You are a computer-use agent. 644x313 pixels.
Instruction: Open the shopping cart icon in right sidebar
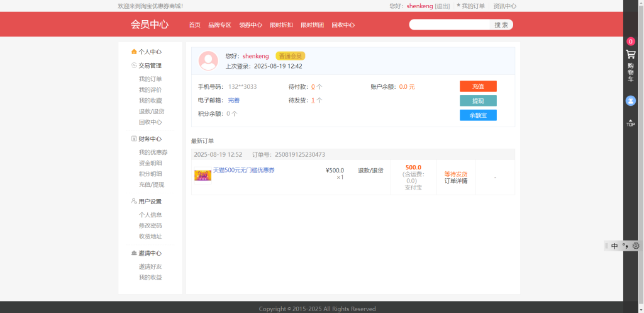(x=630, y=54)
